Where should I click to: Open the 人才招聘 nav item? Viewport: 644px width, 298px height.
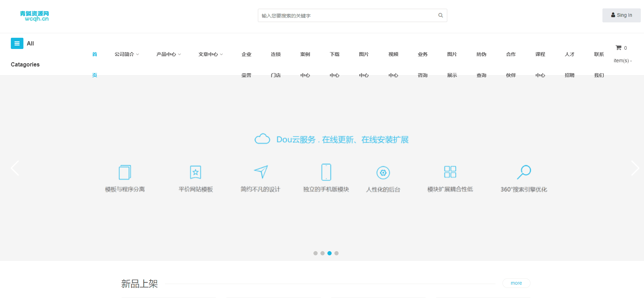pyautogui.click(x=569, y=65)
